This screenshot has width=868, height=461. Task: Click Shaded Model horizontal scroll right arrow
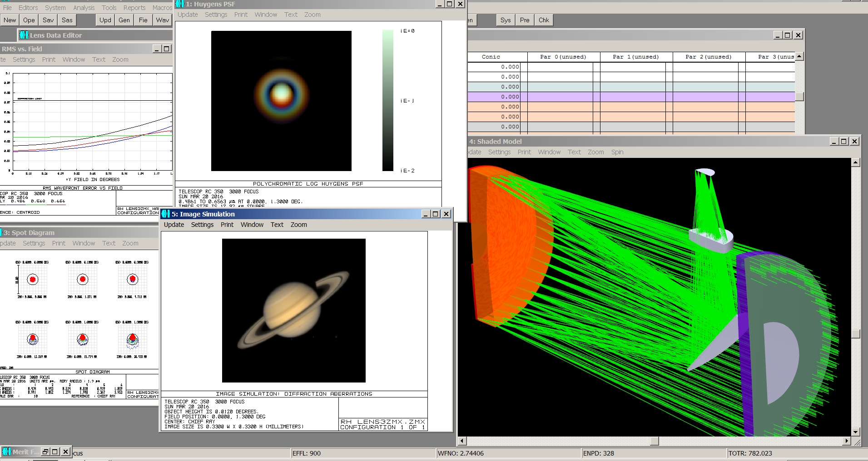tap(847, 441)
